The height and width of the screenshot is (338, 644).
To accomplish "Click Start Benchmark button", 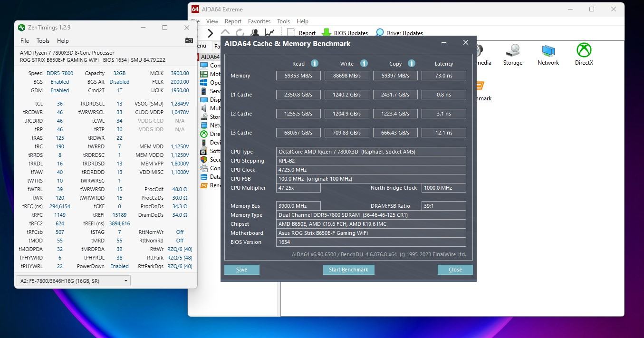I will (x=348, y=270).
